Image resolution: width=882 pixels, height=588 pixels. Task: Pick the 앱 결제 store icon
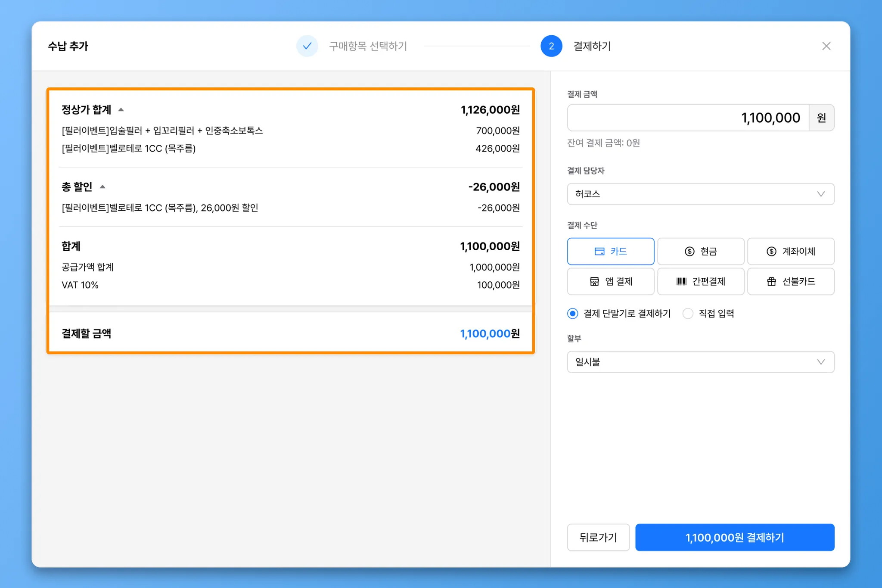[x=594, y=282]
